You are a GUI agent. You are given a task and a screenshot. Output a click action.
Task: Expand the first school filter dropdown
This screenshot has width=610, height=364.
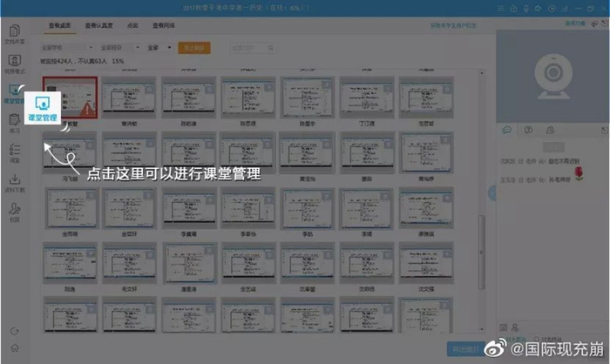67,47
